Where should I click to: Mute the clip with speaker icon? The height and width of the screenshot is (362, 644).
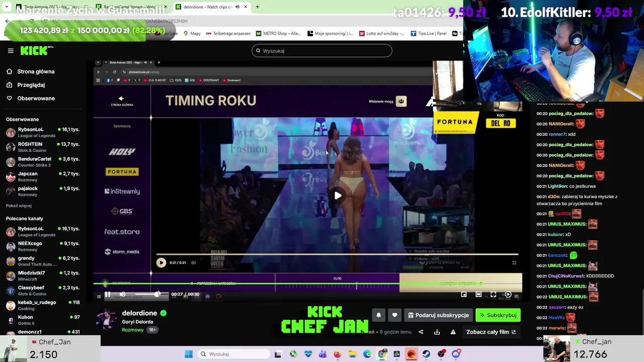[122, 295]
